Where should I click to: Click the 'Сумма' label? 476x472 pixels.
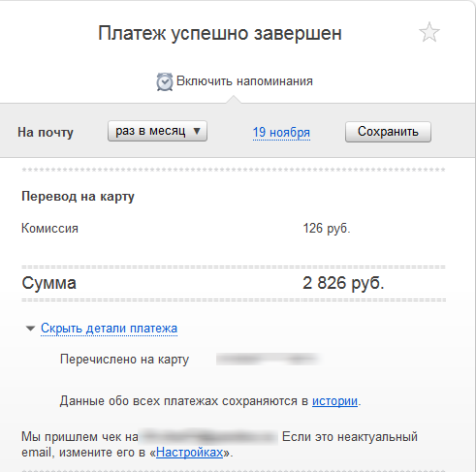pyautogui.click(x=48, y=283)
